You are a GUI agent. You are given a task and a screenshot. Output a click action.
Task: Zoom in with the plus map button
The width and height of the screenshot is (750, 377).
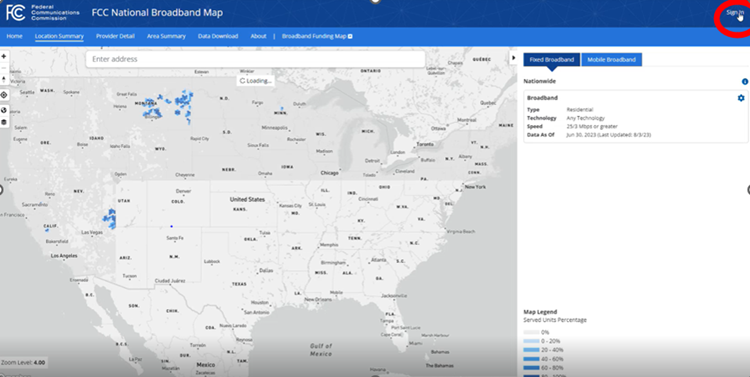coord(4,56)
